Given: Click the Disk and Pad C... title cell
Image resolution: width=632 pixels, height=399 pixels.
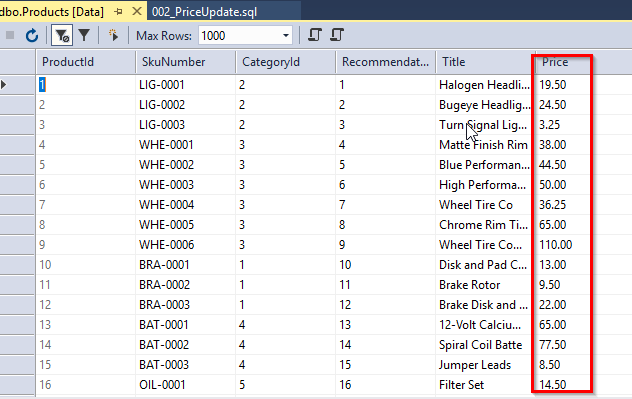Looking at the screenshot, I should point(485,265).
